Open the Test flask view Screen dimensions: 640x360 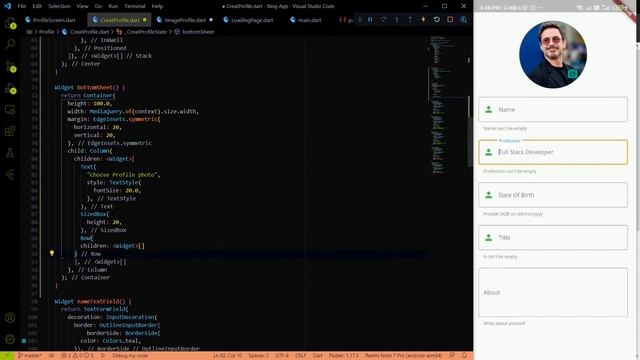pyautogui.click(x=10, y=153)
